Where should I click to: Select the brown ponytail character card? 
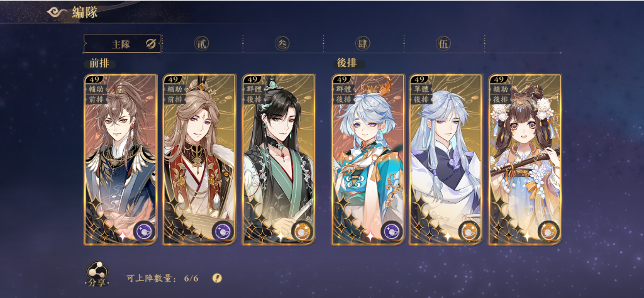tap(120, 160)
